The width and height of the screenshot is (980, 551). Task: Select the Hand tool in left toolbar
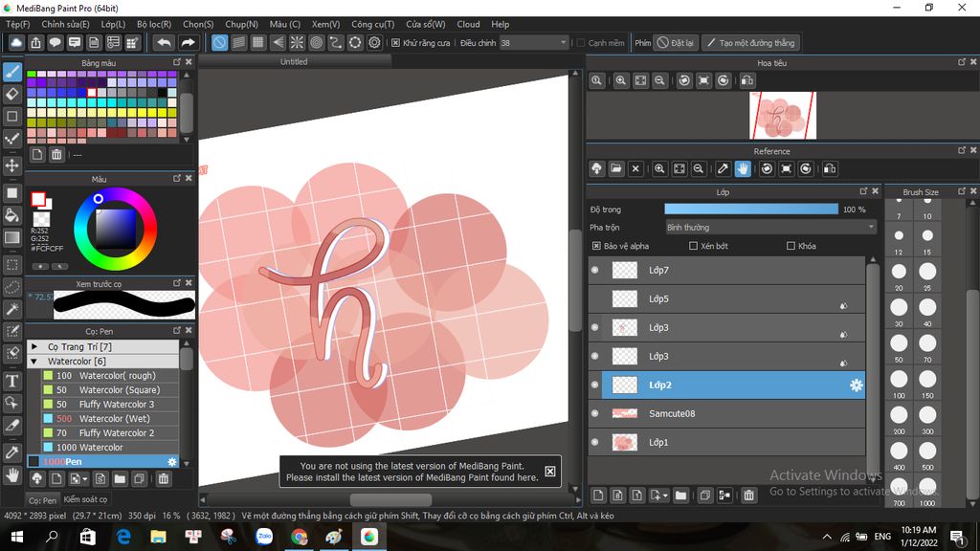[12, 474]
